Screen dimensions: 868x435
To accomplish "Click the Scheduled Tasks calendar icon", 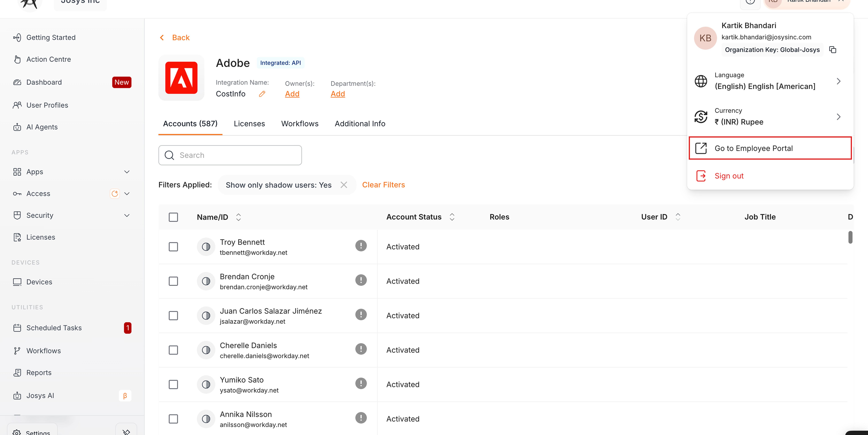I will [x=17, y=328].
